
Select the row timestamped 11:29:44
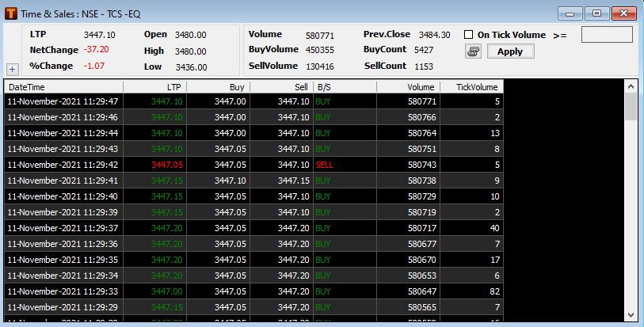click(253, 133)
